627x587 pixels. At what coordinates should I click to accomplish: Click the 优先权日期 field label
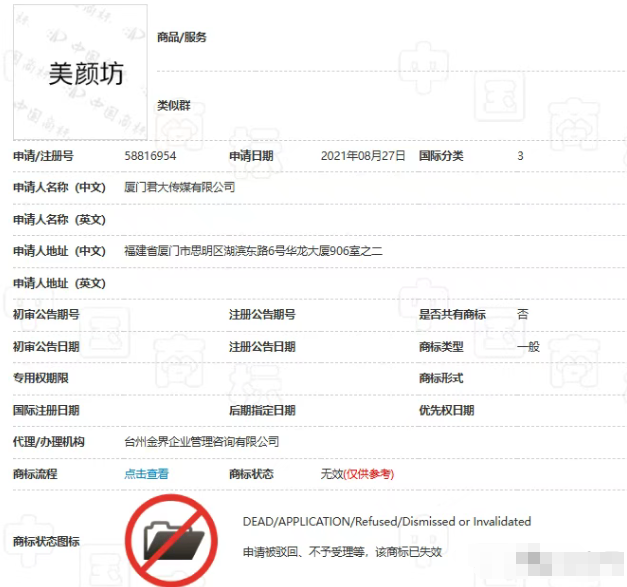point(446,410)
